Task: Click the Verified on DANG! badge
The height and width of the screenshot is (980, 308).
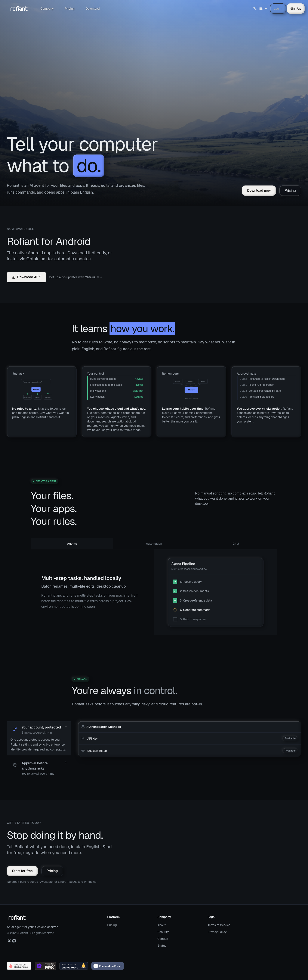Action: [45, 966]
